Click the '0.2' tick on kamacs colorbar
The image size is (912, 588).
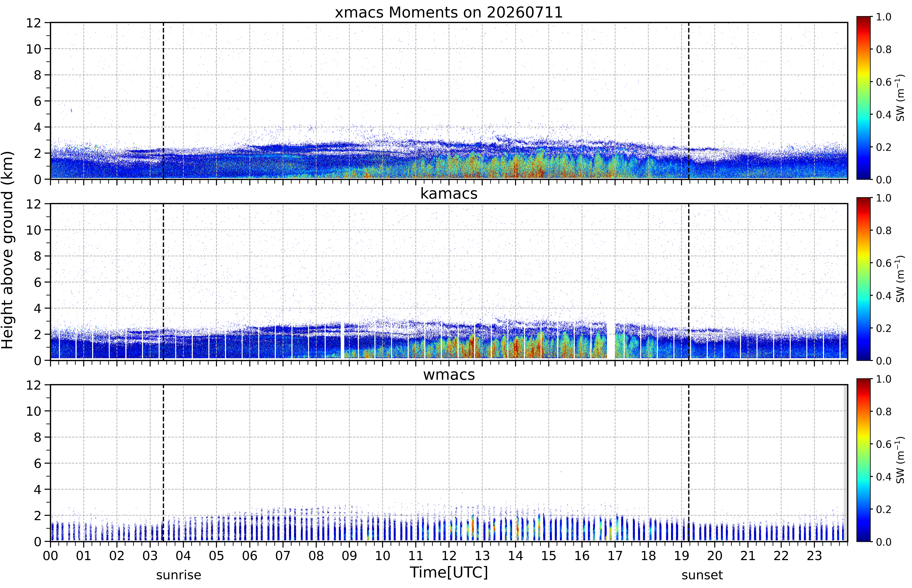(x=884, y=328)
